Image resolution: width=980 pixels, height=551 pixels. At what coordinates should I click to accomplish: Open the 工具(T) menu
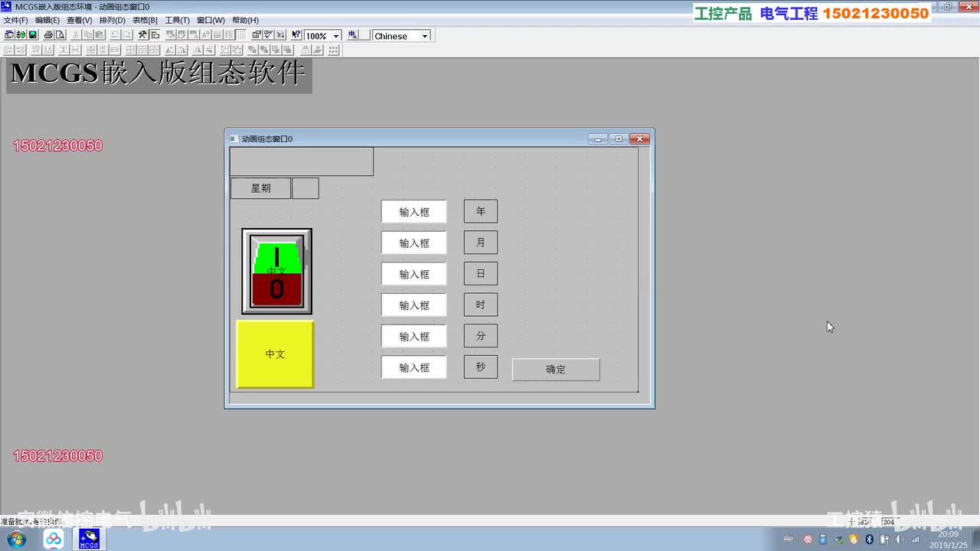178,20
